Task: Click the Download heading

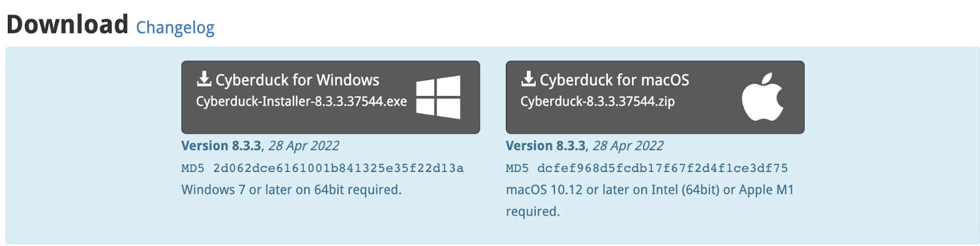Action: [x=67, y=25]
